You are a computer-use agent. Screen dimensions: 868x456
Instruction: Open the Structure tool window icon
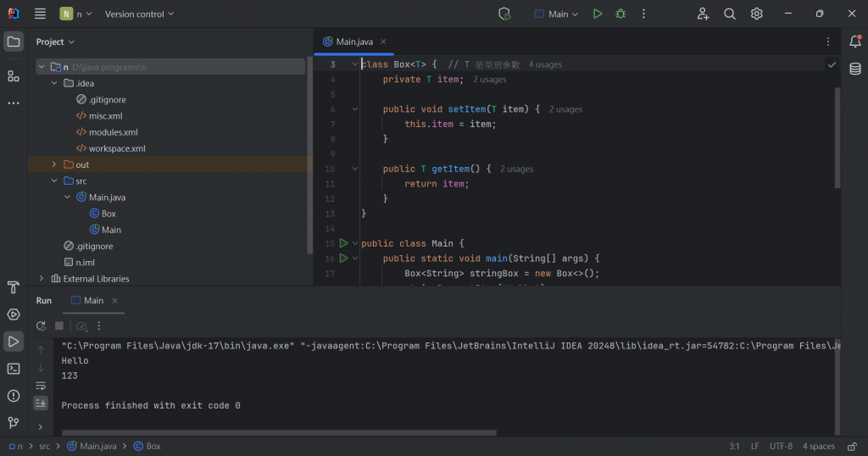[14, 75]
